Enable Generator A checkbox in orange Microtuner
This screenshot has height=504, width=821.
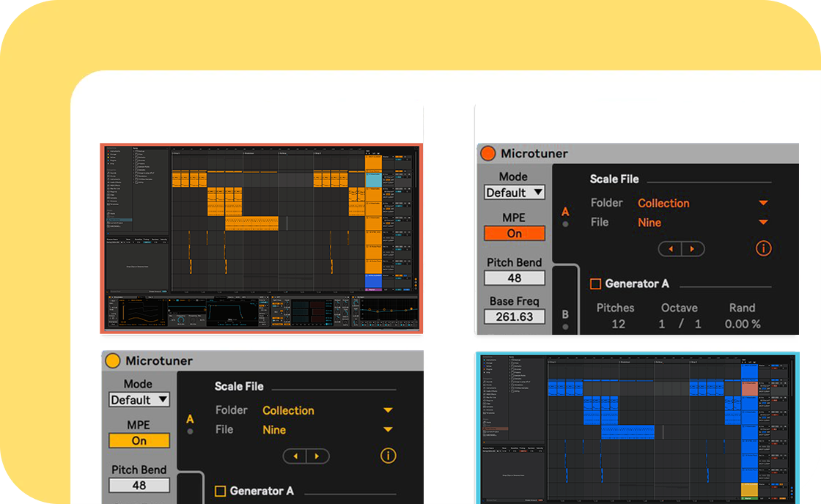tap(595, 283)
